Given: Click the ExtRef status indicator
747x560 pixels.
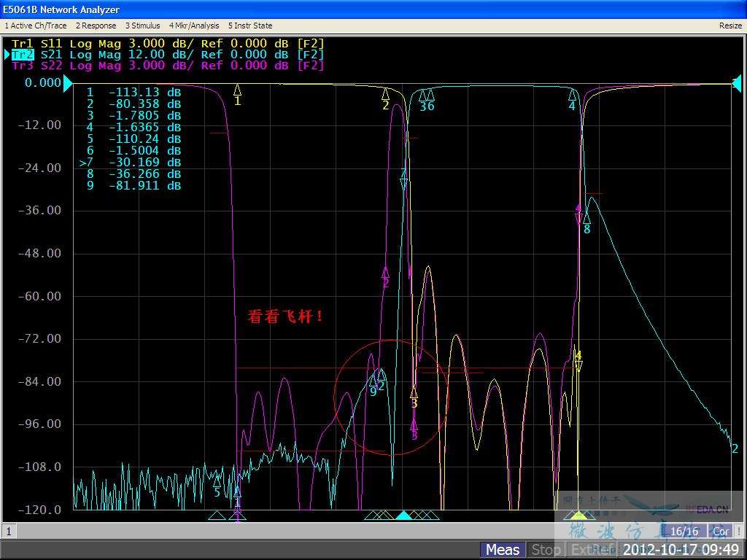Looking at the screenshot, I should (592, 550).
